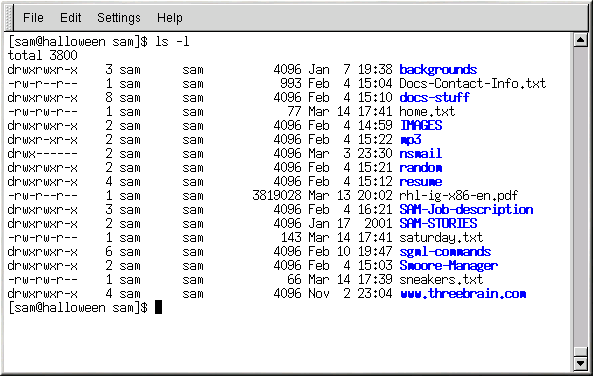
Task: Open the Edit menu
Action: (x=70, y=18)
